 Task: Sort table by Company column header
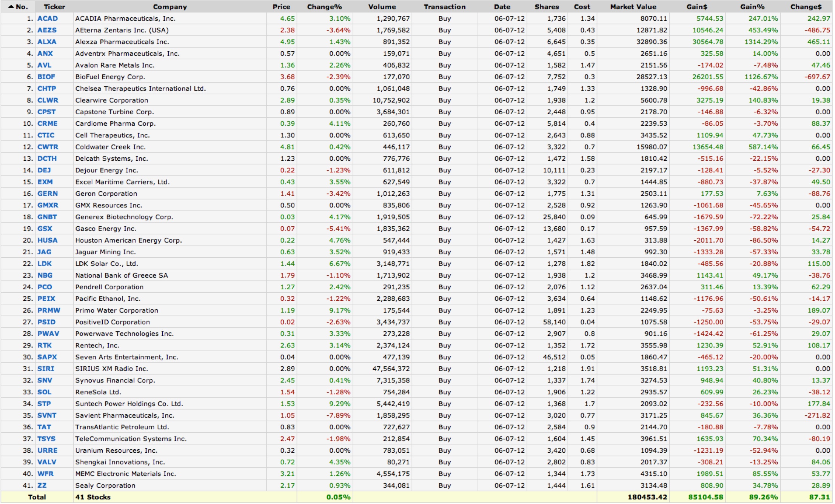click(x=170, y=7)
